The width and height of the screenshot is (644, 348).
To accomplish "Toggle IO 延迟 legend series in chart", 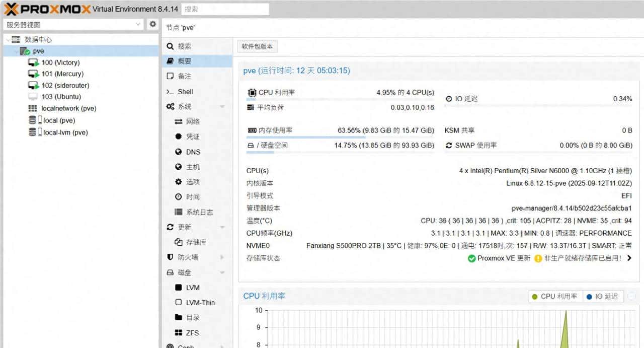I will 602,297.
